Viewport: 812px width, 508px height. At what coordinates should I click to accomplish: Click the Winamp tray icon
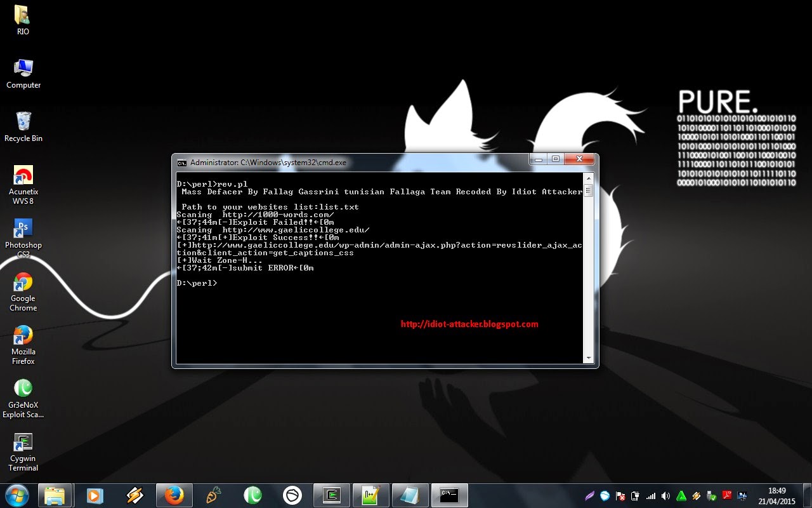click(x=697, y=495)
